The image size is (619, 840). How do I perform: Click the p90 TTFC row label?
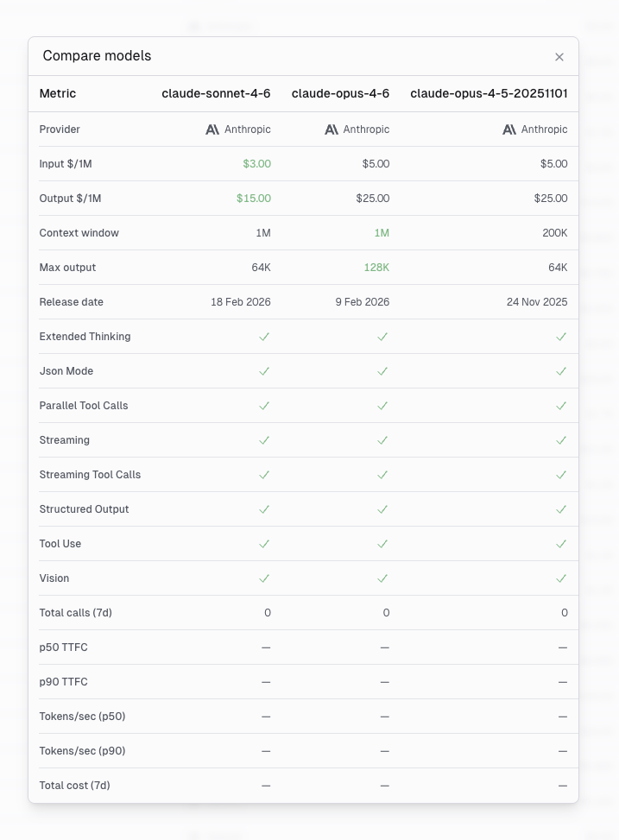pyautogui.click(x=63, y=682)
